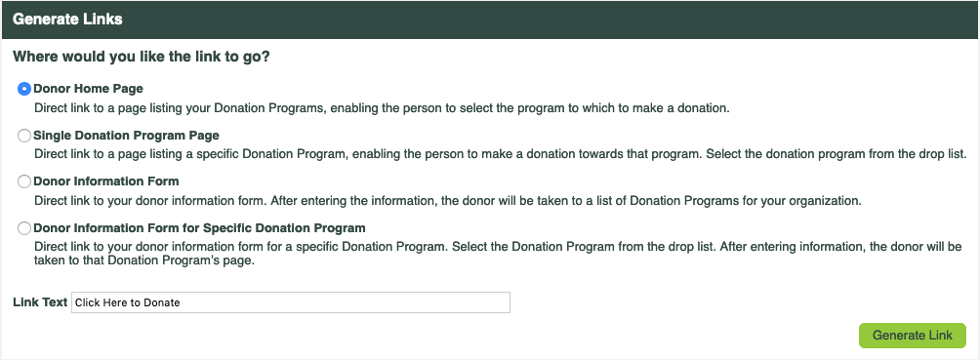Select the Donor Information Form radio button
The height and width of the screenshot is (360, 980).
(x=24, y=181)
